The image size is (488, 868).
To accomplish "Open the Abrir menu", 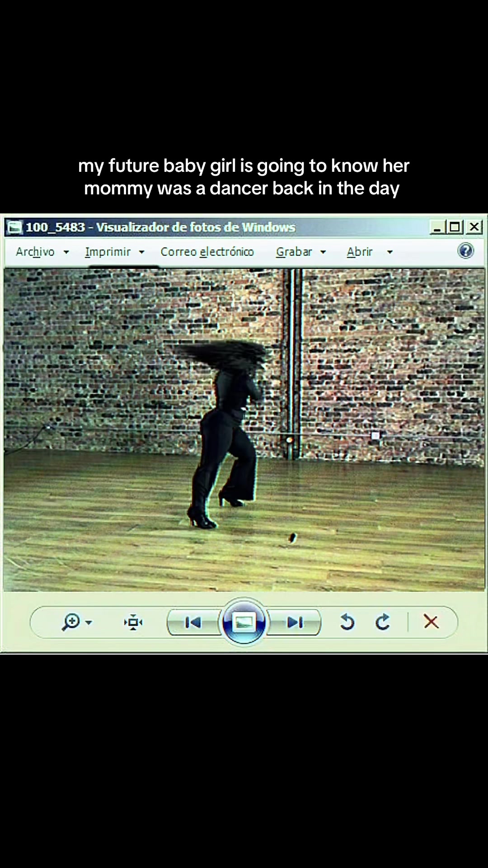I will pyautogui.click(x=360, y=252).
